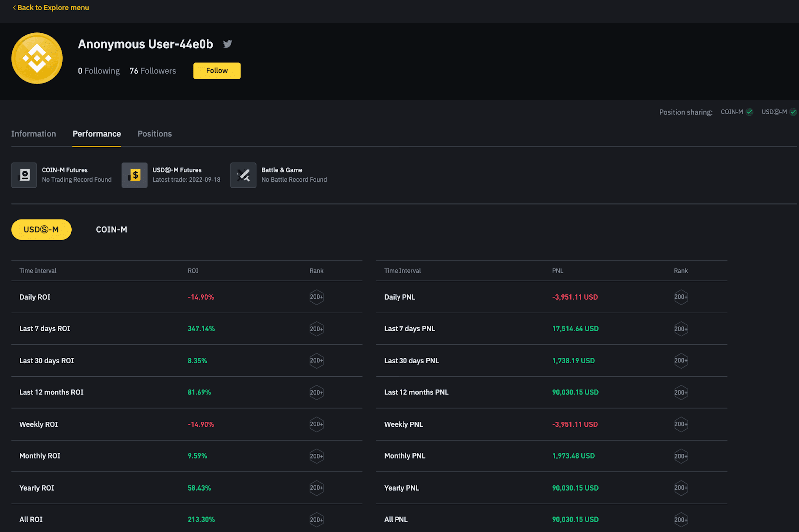Click the ROI column header
The width and height of the screenshot is (799, 532).
coord(193,271)
